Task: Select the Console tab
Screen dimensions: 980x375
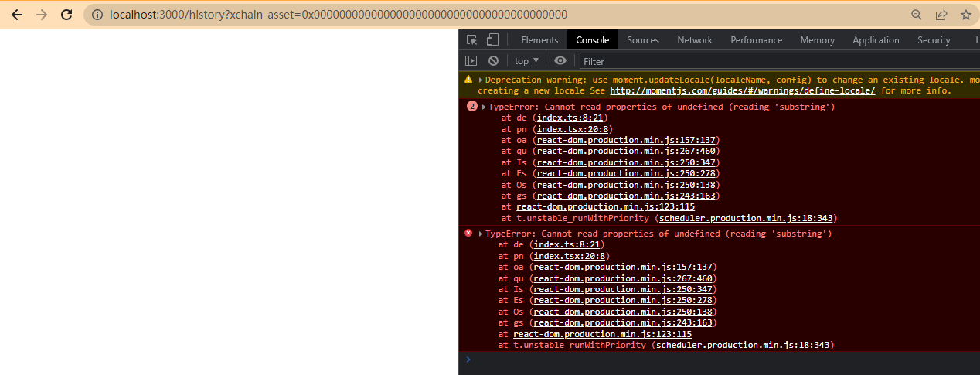Action: (593, 40)
